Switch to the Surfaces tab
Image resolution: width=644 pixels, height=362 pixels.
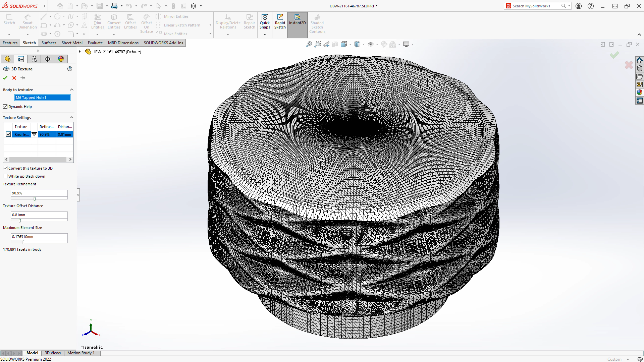[48, 43]
